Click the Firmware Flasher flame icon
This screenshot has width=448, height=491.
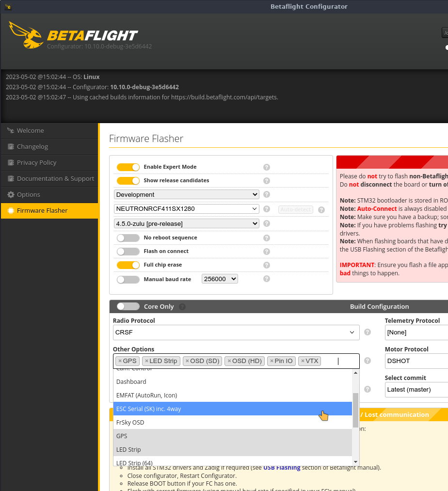[11, 210]
